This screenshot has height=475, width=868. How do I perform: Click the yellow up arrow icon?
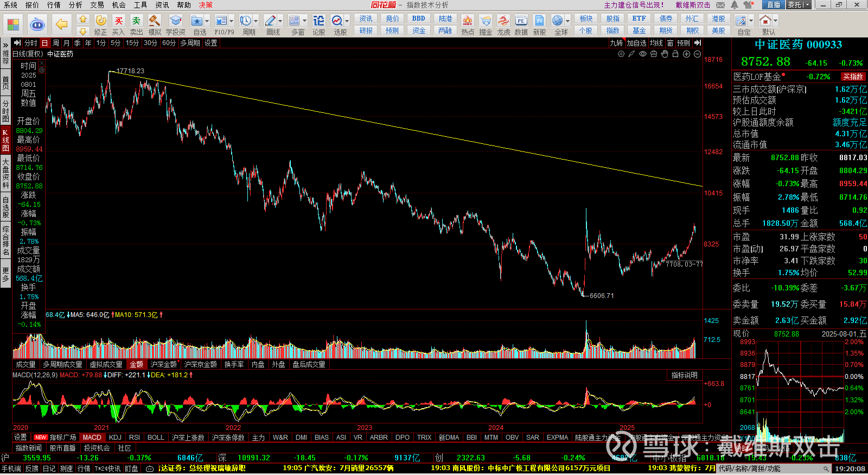pos(83,19)
